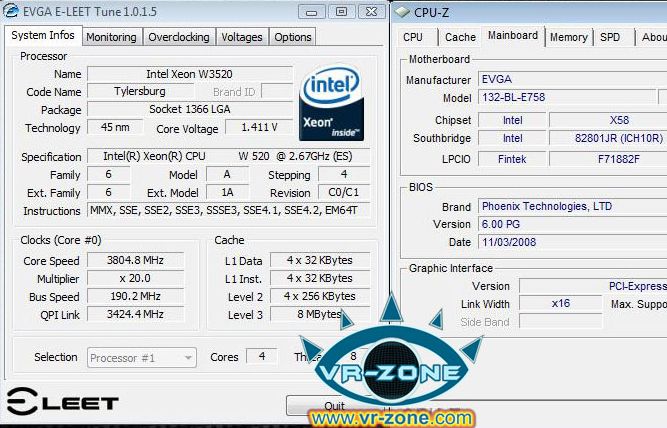Click the Model value 132-BL-E758
667x428 pixels.
click(567, 97)
